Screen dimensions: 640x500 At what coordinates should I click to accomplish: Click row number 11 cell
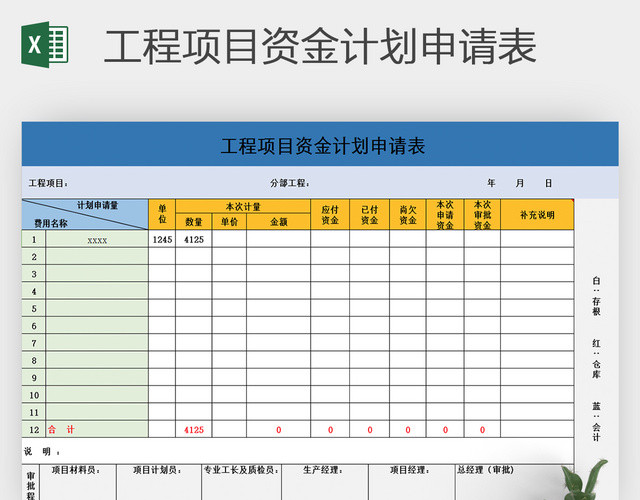point(34,412)
